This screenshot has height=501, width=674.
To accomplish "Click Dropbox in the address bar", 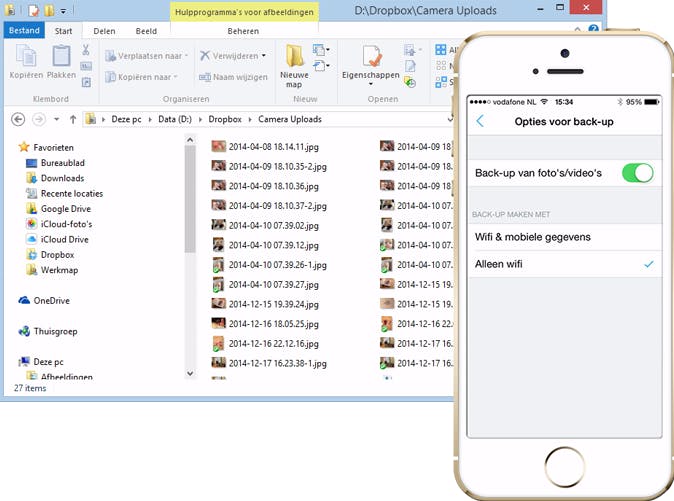I will (x=225, y=119).
